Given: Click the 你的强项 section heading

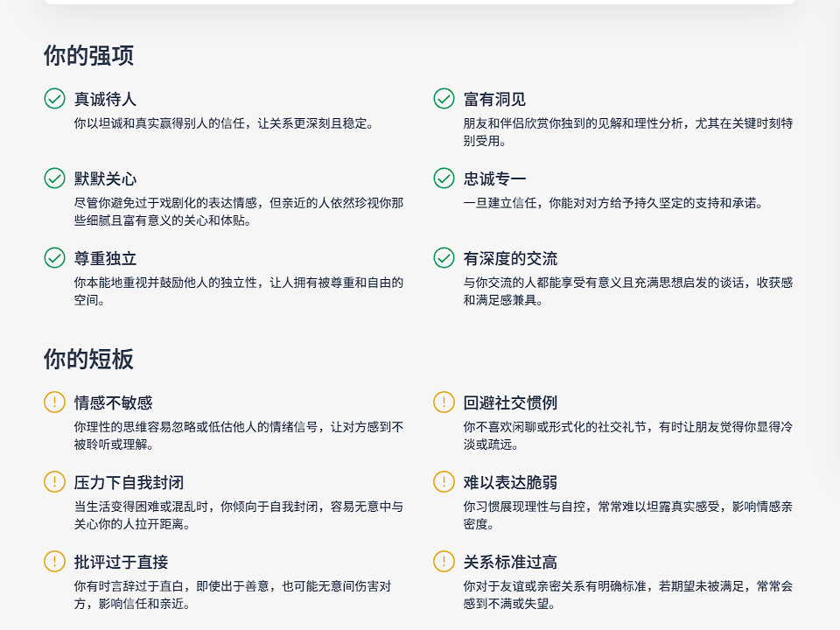Looking at the screenshot, I should [88, 56].
